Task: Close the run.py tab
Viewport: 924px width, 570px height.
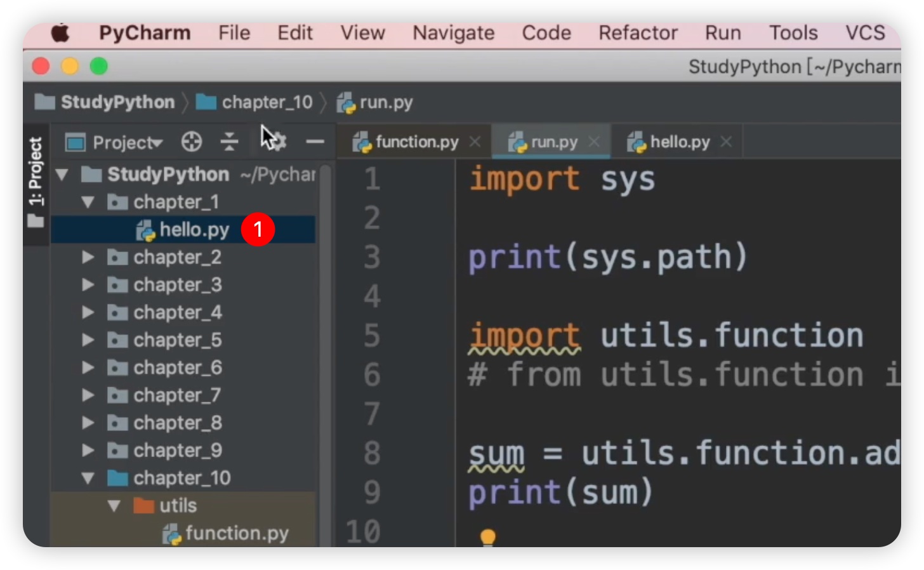Action: pos(594,142)
